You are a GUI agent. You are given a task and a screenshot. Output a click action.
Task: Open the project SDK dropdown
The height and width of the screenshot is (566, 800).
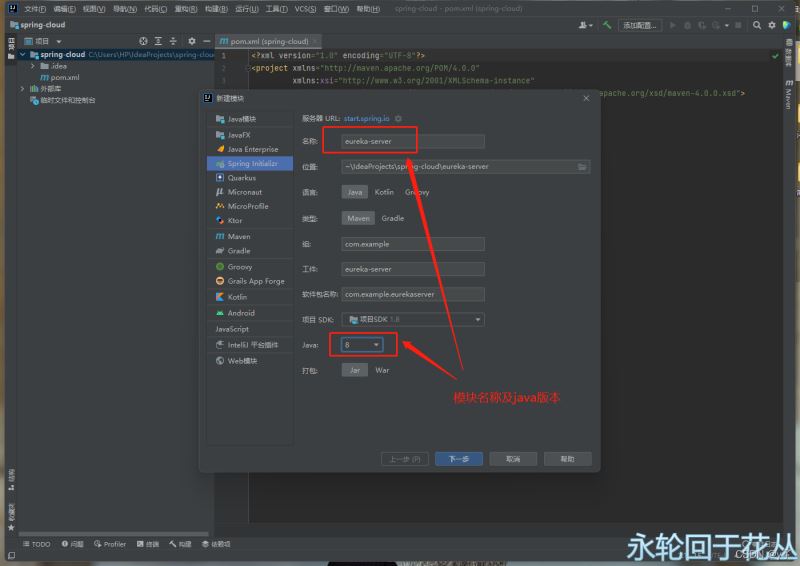coord(413,319)
